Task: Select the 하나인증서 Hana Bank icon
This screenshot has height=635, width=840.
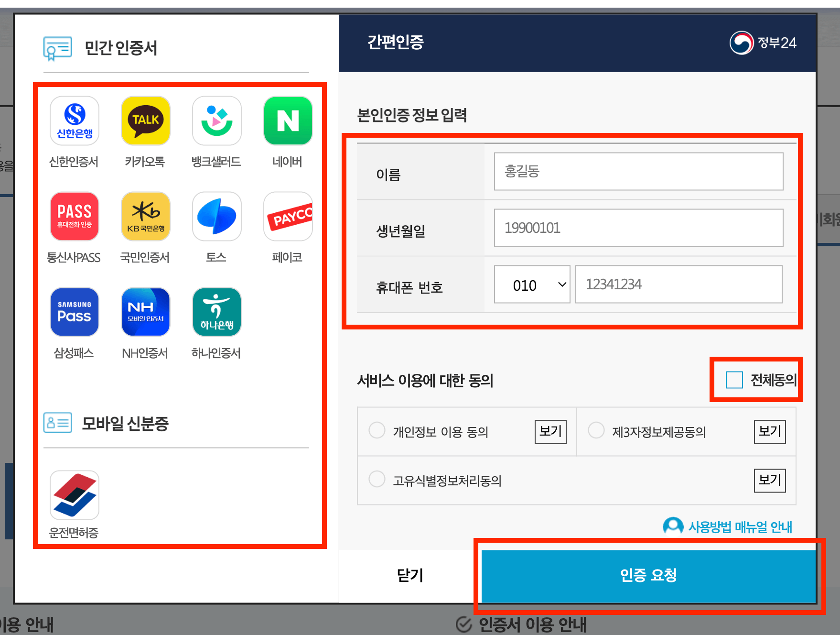Action: [216, 312]
